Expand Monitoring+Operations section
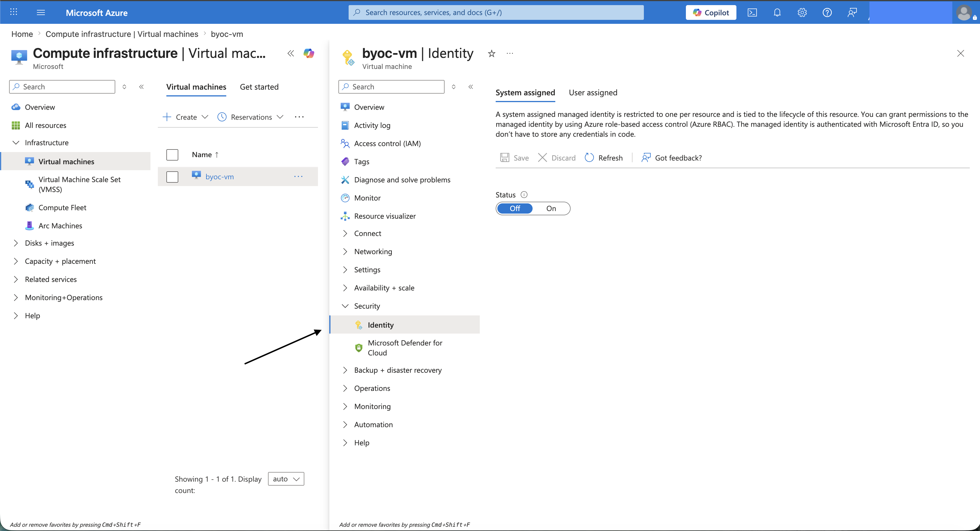Viewport: 980px width, 531px height. tap(16, 298)
